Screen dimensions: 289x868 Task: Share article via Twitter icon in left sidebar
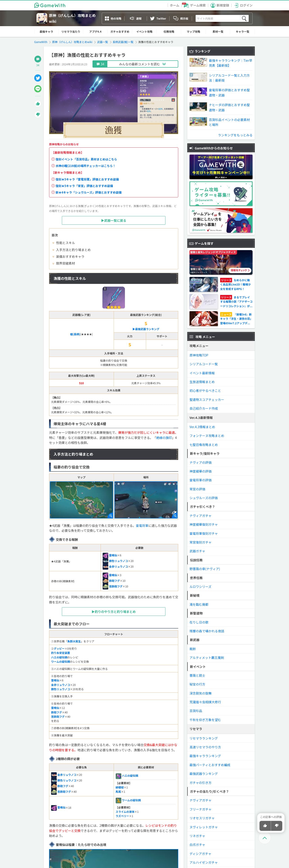coord(38,78)
